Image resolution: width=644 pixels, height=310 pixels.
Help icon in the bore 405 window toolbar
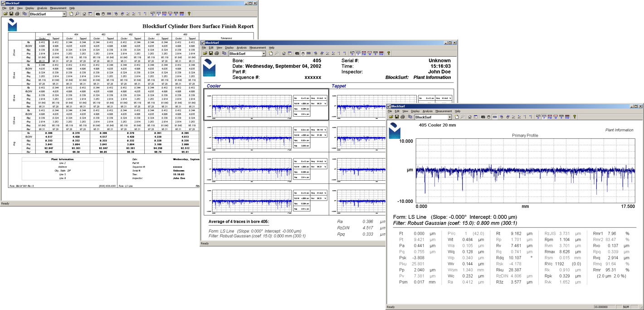coord(389,54)
